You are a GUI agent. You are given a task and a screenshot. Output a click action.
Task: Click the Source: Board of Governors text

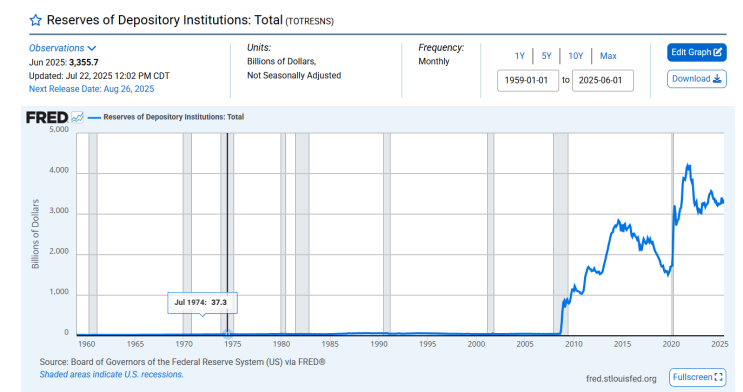(182, 362)
